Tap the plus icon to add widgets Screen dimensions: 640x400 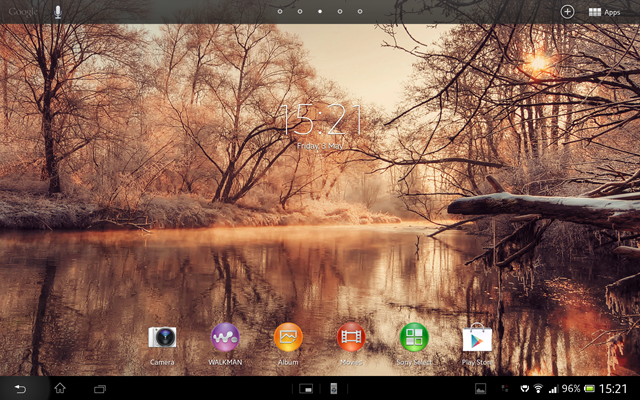pos(567,12)
